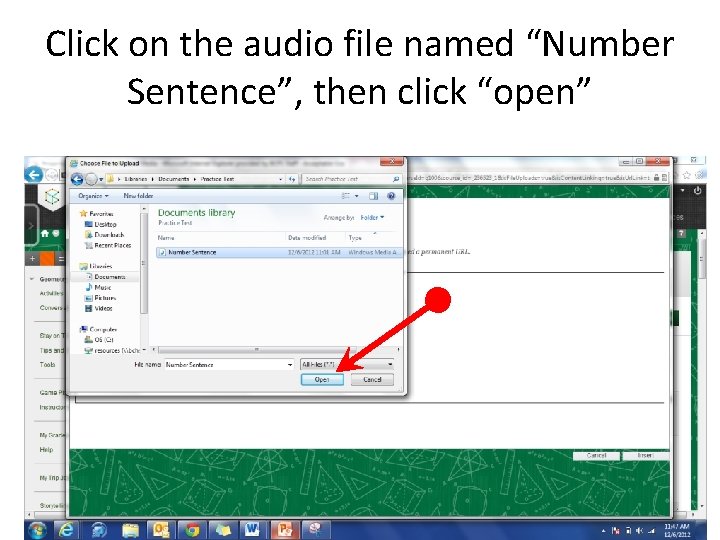
Task: Click the search magnifier icon
Action: pyautogui.click(x=396, y=179)
